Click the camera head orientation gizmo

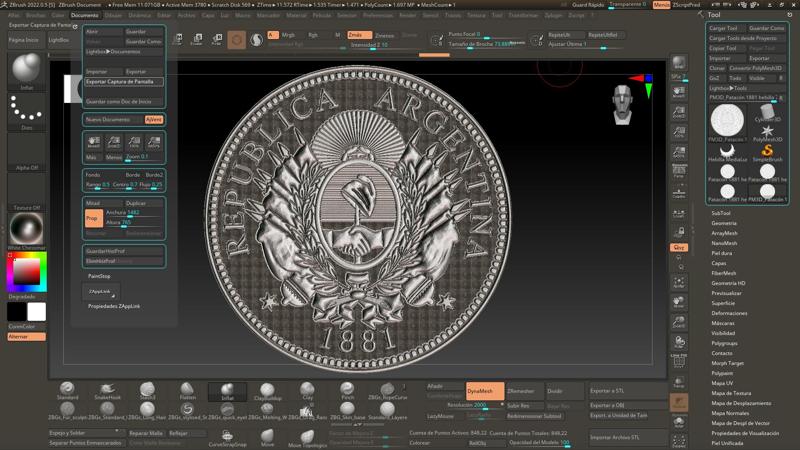click(x=623, y=105)
